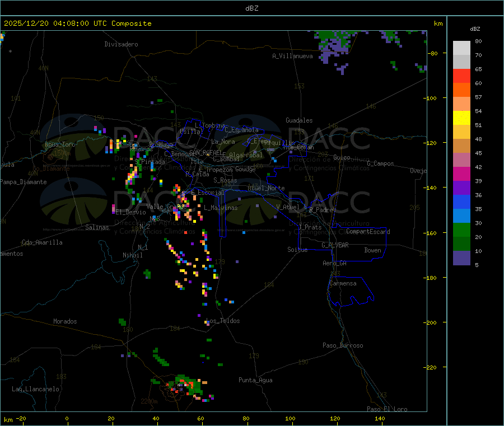Click the light gray 70-80 dBZ swatch
The width and height of the screenshot is (504, 426).
461,48
